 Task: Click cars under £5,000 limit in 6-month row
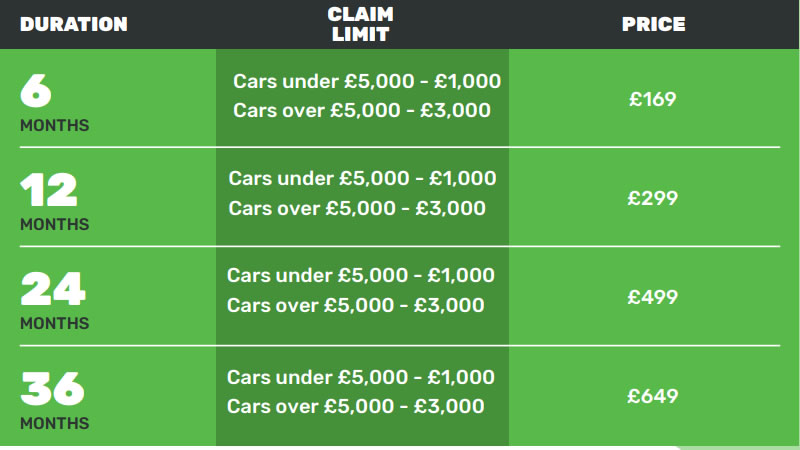(x=367, y=81)
